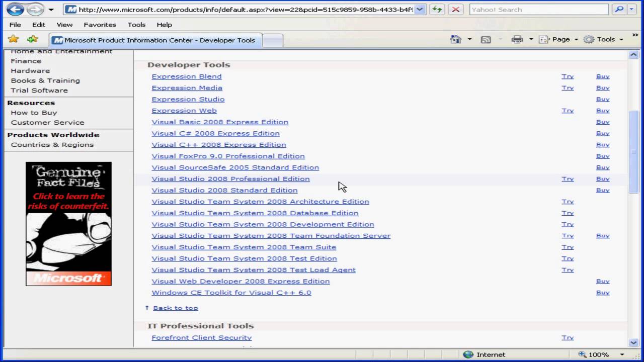Screen dimensions: 644x362
Task: Print the page with the printer icon
Action: tap(517, 39)
